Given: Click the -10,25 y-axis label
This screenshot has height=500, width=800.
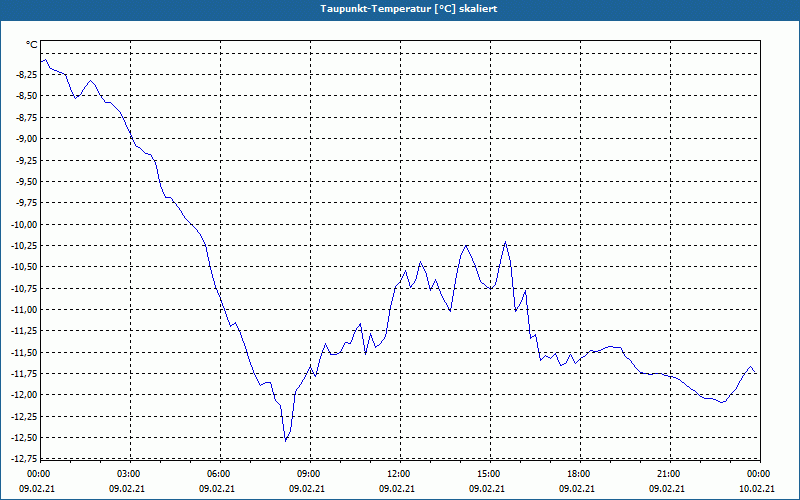Looking at the screenshot, I should click(26, 245).
